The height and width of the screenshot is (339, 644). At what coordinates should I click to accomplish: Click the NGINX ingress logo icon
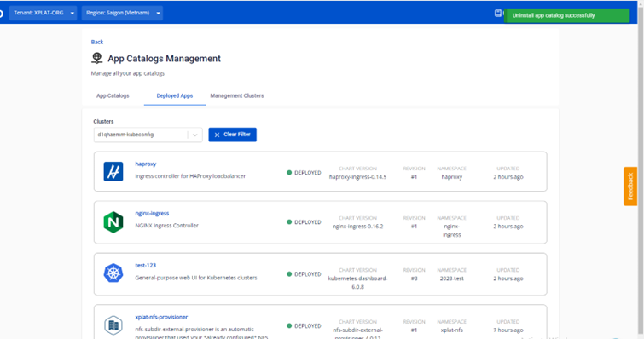pyautogui.click(x=113, y=222)
